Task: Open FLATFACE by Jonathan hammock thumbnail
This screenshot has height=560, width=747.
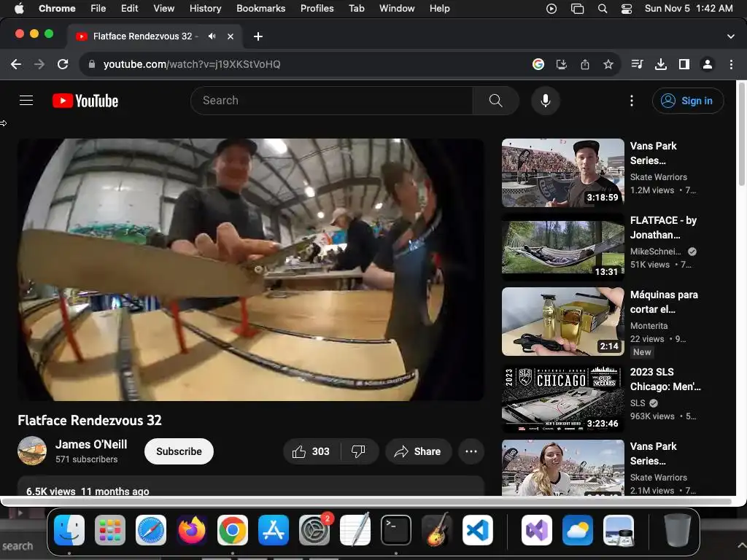Action: (562, 247)
